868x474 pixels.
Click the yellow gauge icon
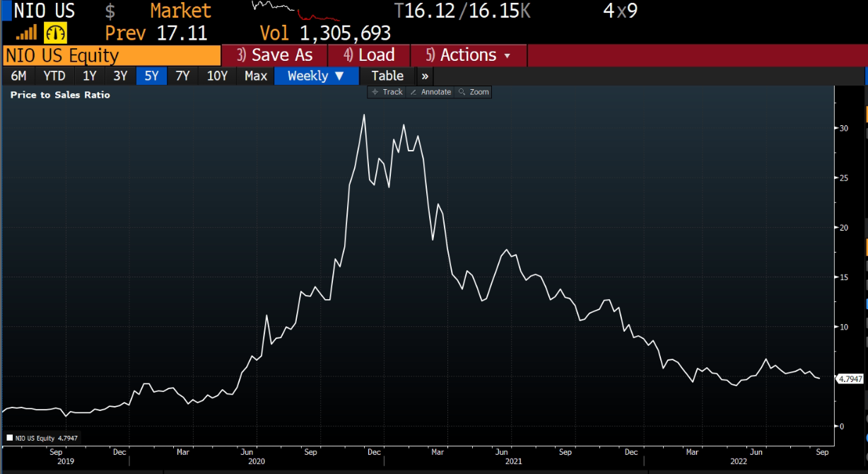tap(54, 33)
